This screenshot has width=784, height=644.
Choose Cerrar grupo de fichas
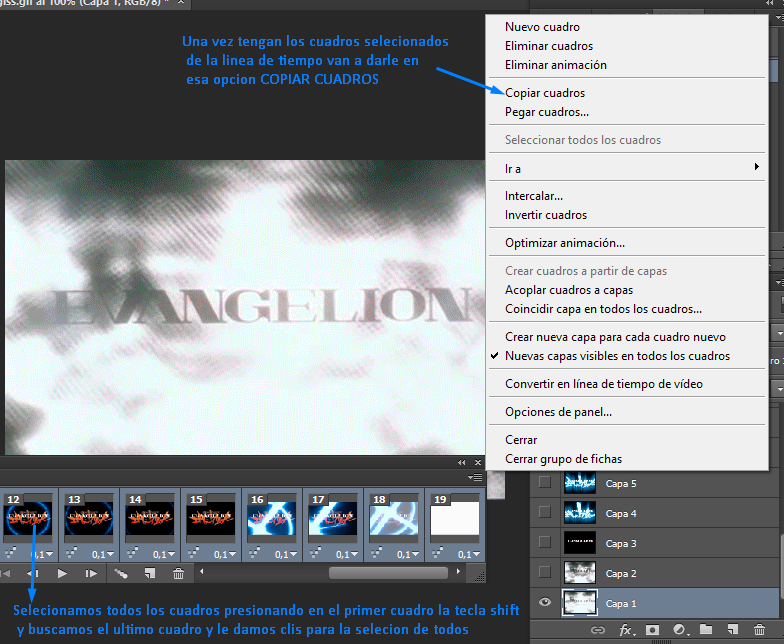[627, 459]
